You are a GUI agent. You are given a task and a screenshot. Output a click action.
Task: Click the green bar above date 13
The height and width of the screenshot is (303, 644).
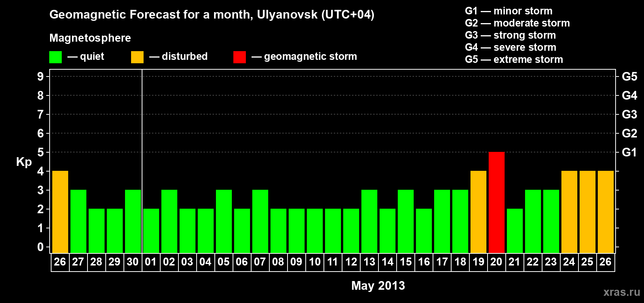point(369,221)
